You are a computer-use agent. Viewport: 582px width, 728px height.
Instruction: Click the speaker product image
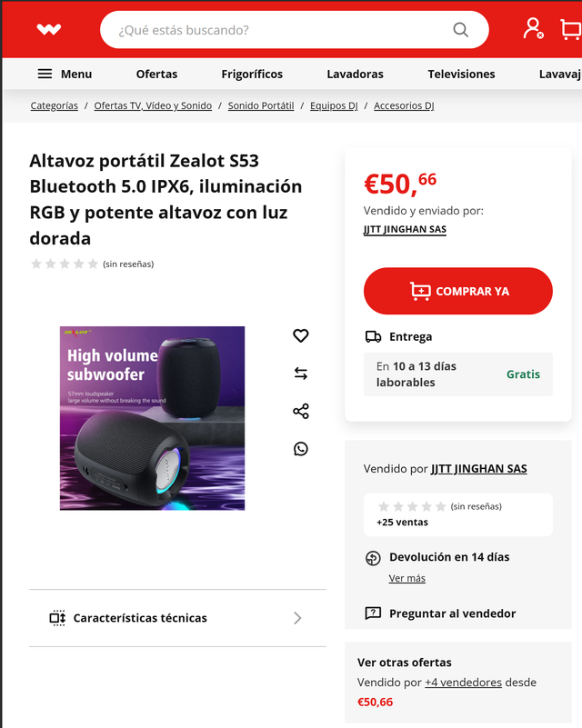click(x=152, y=418)
